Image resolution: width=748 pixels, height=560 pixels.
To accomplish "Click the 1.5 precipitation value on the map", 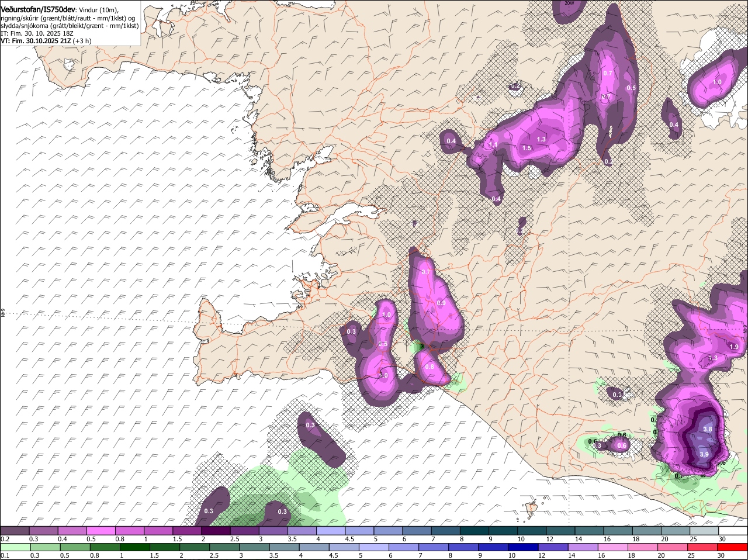I will tap(527, 148).
